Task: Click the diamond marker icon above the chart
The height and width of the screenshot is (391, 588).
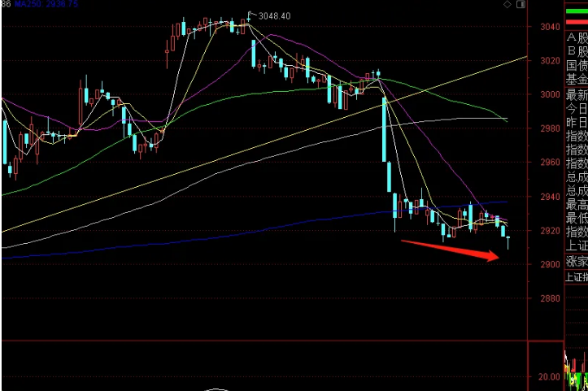Action: pos(507,5)
